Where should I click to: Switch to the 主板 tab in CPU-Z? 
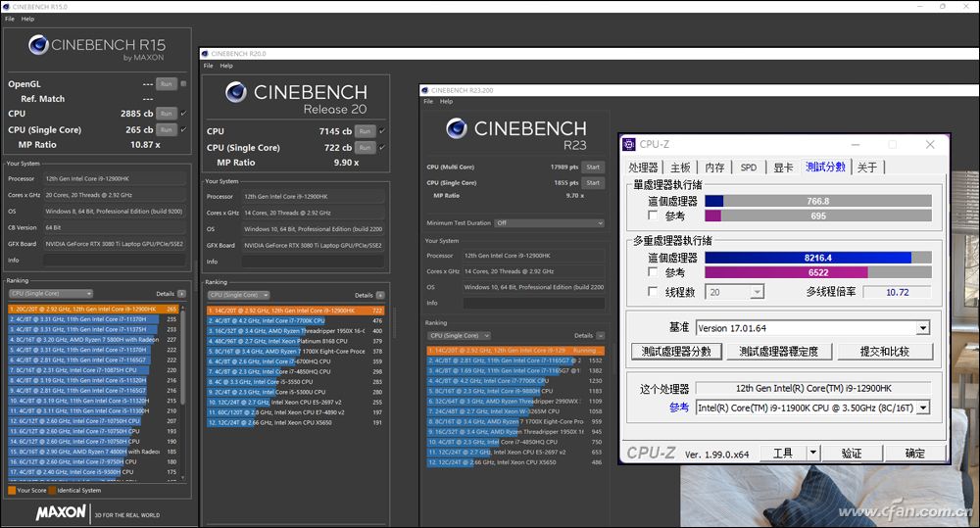(681, 168)
